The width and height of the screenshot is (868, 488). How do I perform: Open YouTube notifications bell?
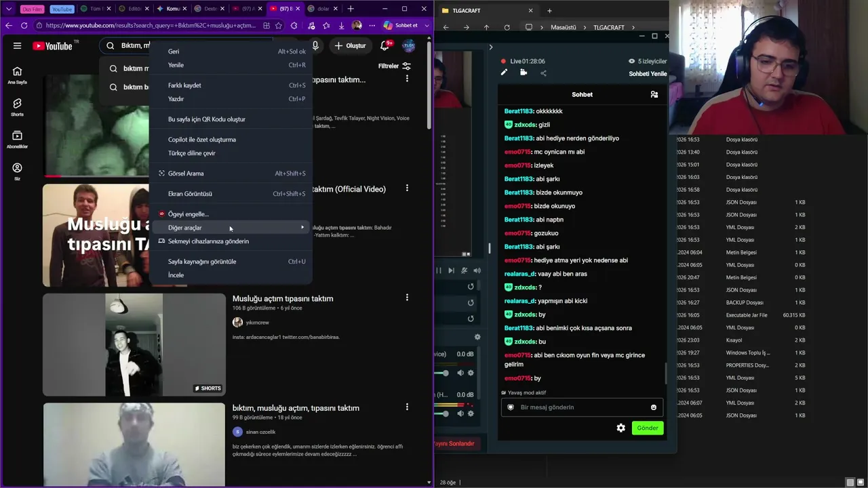tap(384, 45)
